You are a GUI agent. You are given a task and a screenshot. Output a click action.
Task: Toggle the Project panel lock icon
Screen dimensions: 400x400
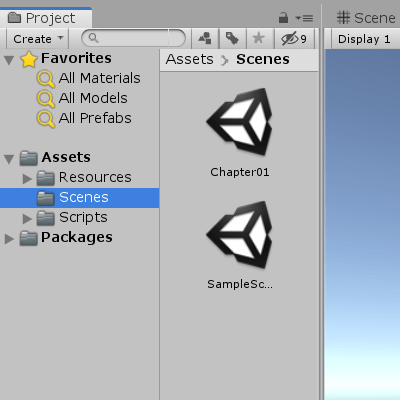point(283,18)
